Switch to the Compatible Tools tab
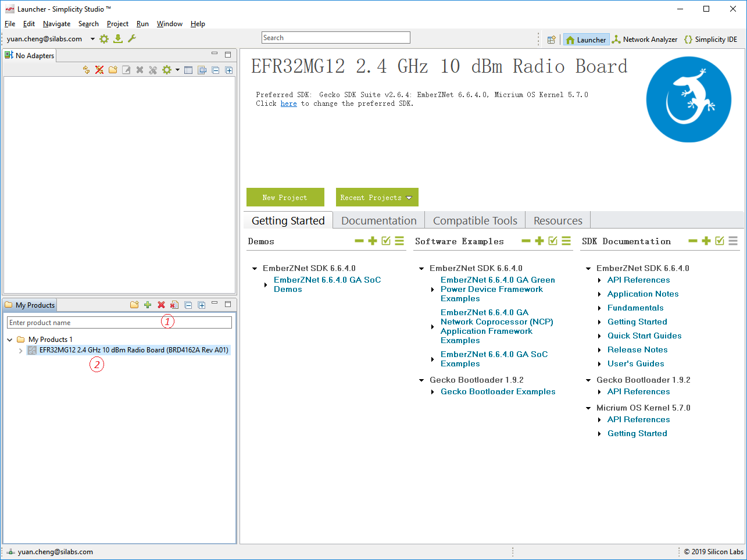The width and height of the screenshot is (747, 560). click(x=475, y=220)
